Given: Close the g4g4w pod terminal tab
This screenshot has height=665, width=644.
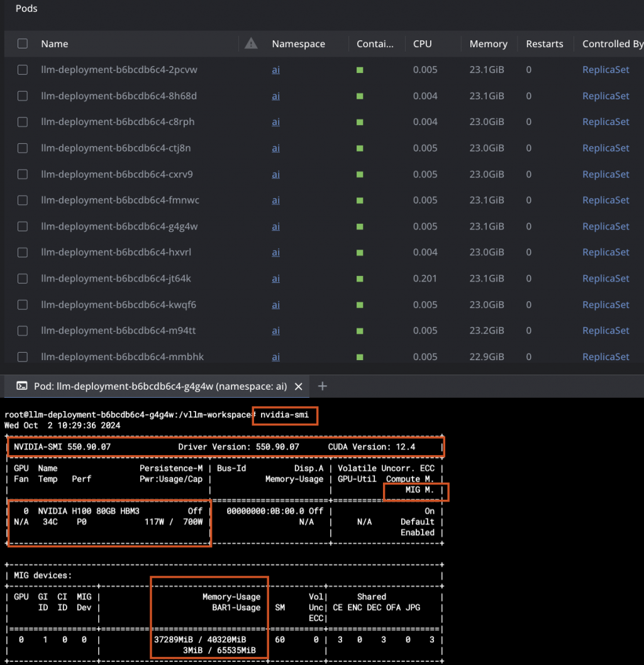Looking at the screenshot, I should tap(299, 387).
